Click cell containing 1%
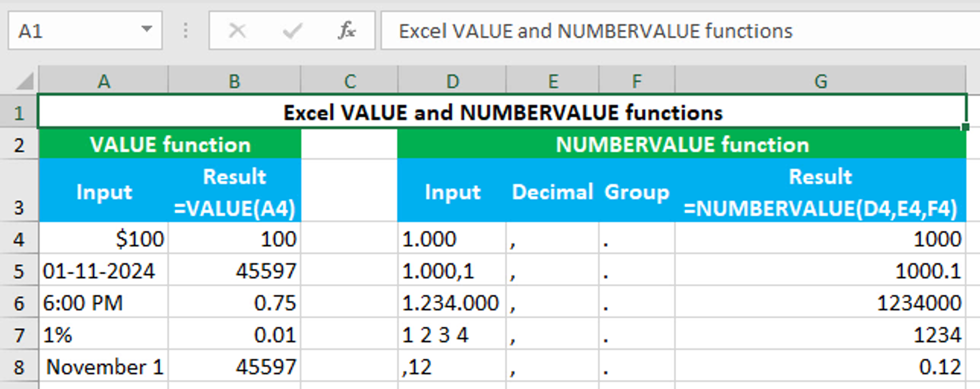Viewport: 980px width, 389px height. (x=104, y=334)
